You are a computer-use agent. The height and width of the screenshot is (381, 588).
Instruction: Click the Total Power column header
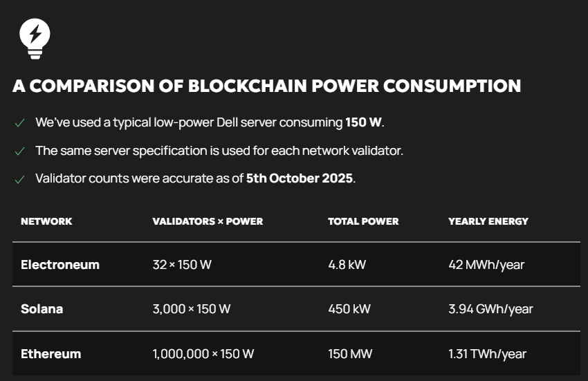(x=363, y=221)
